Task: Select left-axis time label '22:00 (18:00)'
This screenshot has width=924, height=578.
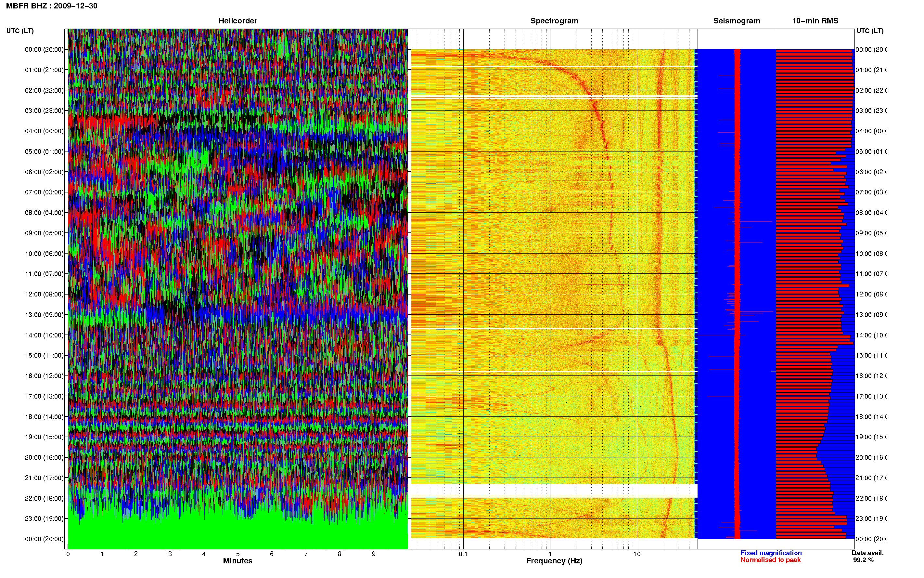Action: [44, 498]
